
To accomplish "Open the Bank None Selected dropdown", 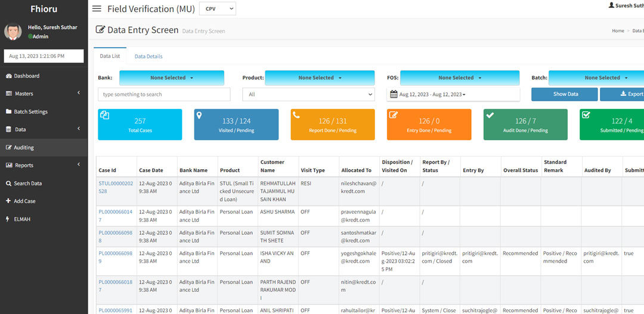I will click(172, 77).
